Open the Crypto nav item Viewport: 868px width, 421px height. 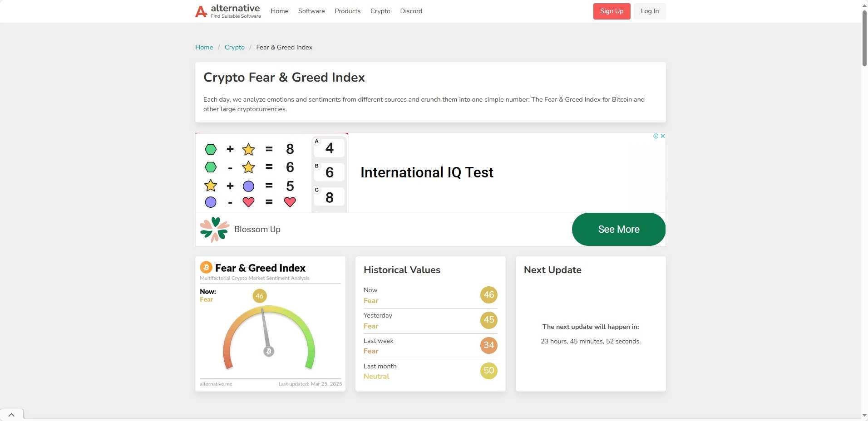[380, 11]
